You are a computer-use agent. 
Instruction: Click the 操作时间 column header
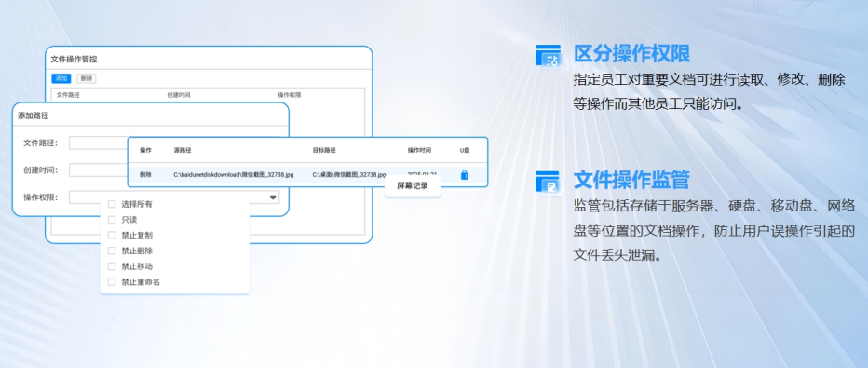coord(419,150)
